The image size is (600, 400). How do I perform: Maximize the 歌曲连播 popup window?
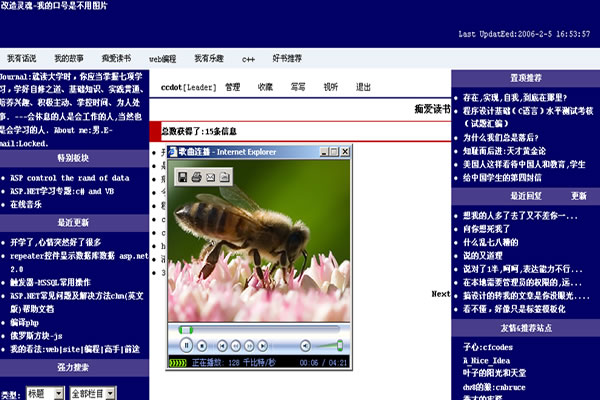pyautogui.click(x=334, y=152)
